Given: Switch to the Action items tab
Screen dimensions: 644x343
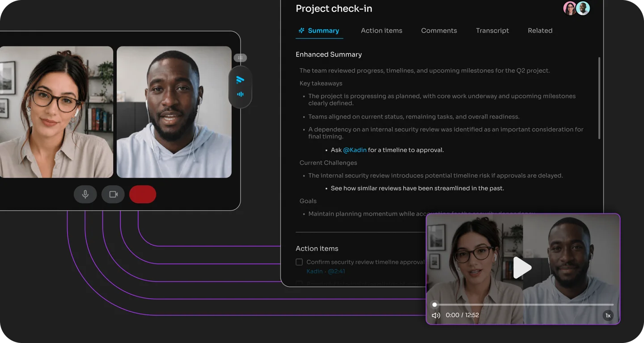Looking at the screenshot, I should coord(381,31).
